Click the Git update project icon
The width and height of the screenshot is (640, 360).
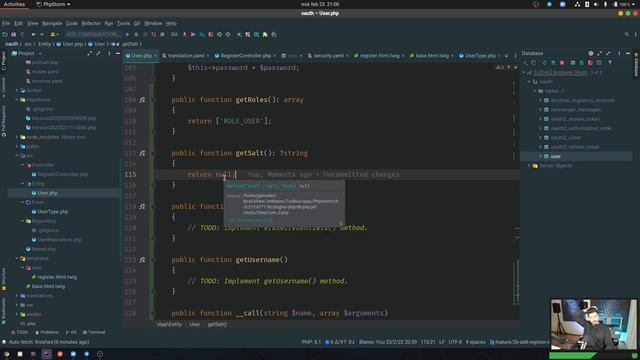(184, 34)
